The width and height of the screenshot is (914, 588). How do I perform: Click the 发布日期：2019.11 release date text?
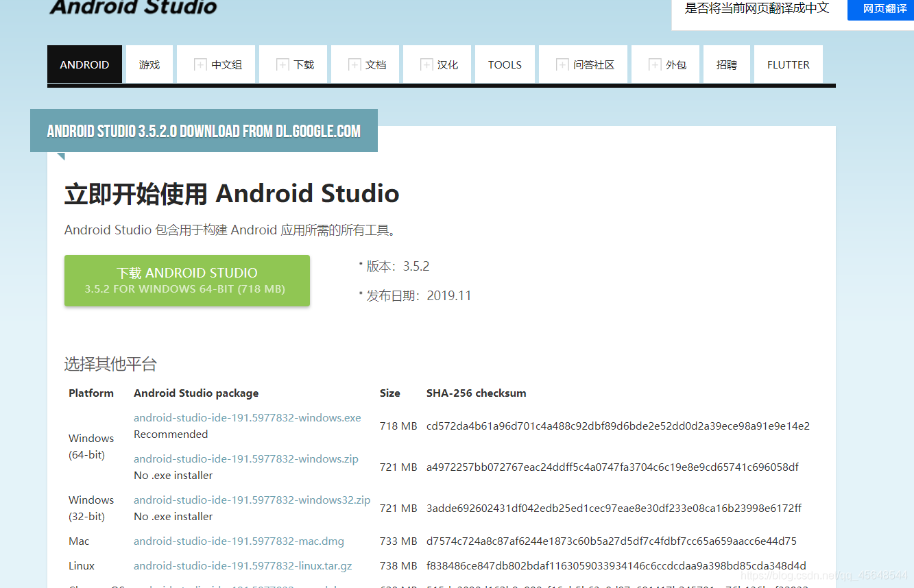coord(419,296)
